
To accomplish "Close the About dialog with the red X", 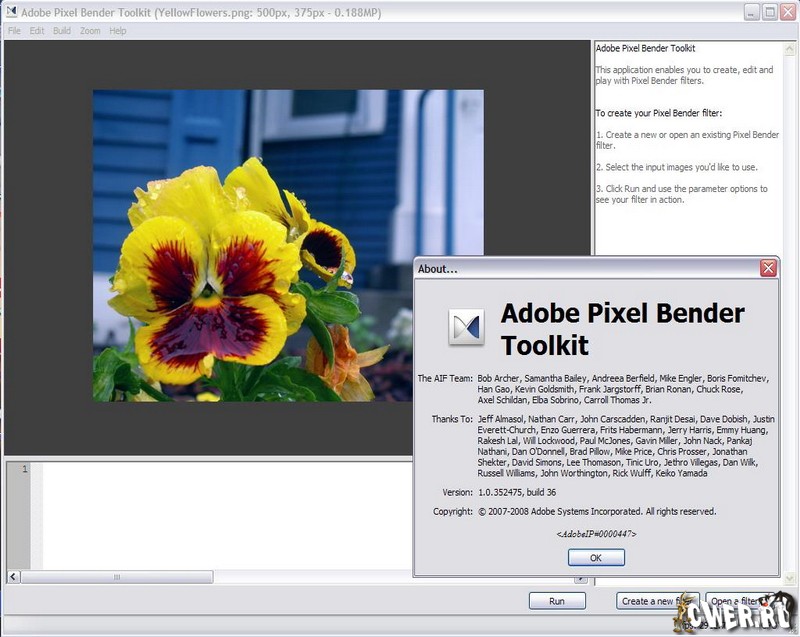I will 768,268.
